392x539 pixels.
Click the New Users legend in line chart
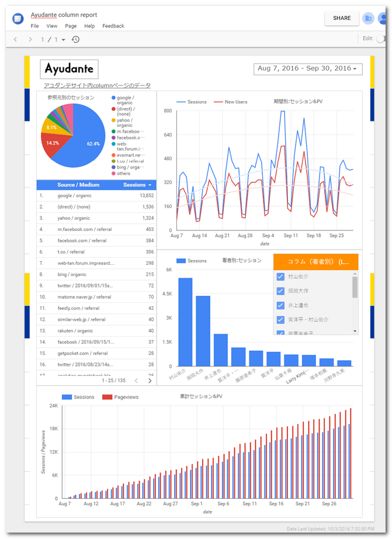point(231,102)
